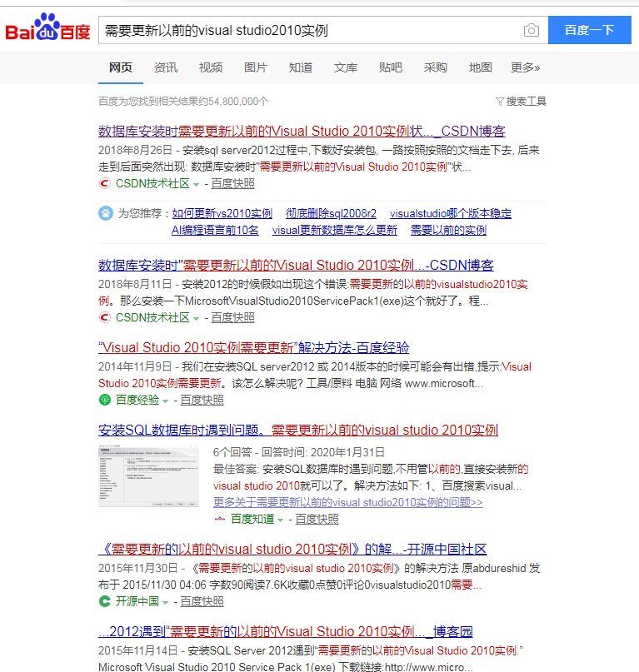The image size is (639, 672).
Task: Click the 开源中国 green logo icon
Action: (105, 601)
